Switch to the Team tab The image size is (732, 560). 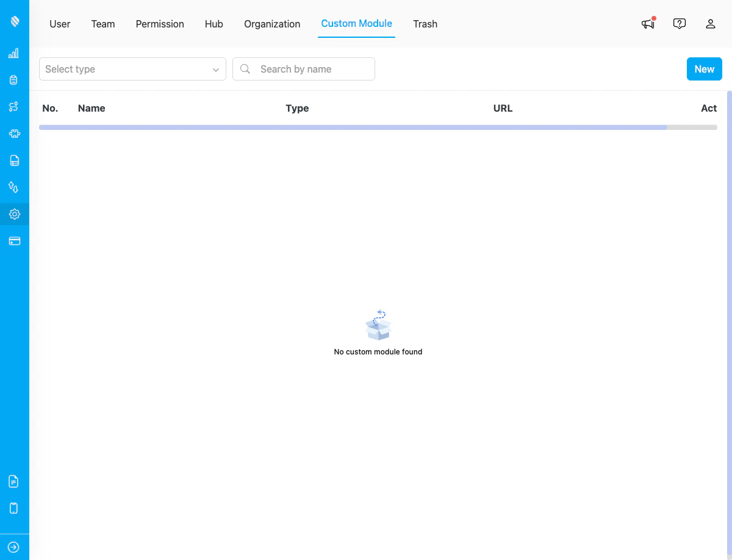(103, 24)
